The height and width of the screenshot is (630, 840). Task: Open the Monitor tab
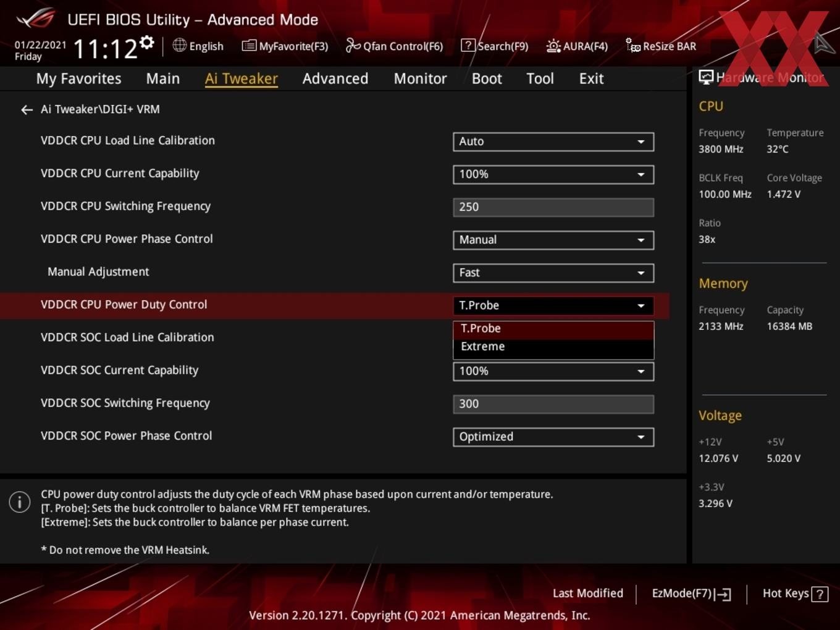pos(420,78)
